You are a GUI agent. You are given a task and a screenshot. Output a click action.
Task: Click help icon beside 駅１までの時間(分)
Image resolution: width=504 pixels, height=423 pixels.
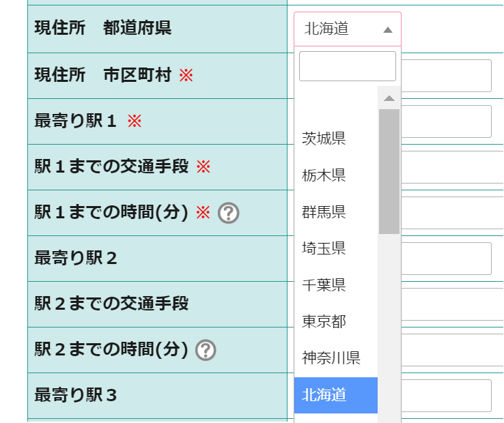[228, 214]
